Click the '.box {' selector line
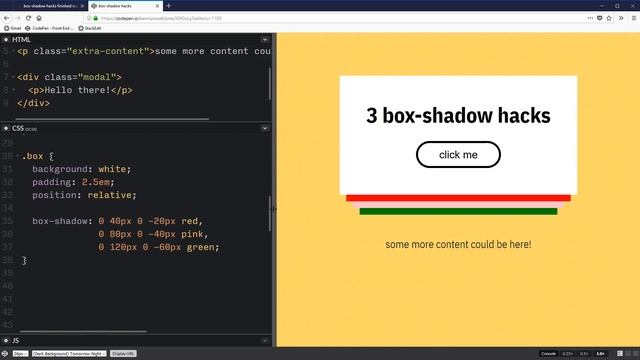Screen dimensions: 640x360 click(x=38, y=156)
